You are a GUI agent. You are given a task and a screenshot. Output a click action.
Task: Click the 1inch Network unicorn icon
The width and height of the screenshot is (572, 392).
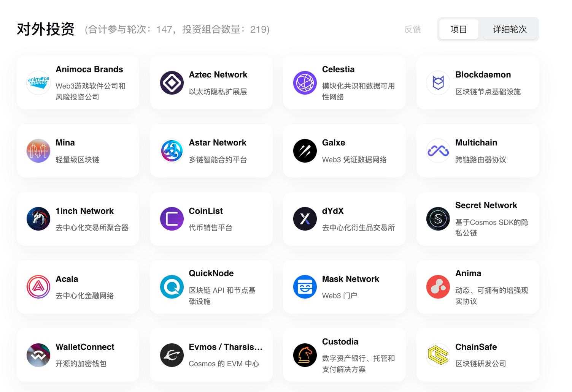[x=38, y=219]
